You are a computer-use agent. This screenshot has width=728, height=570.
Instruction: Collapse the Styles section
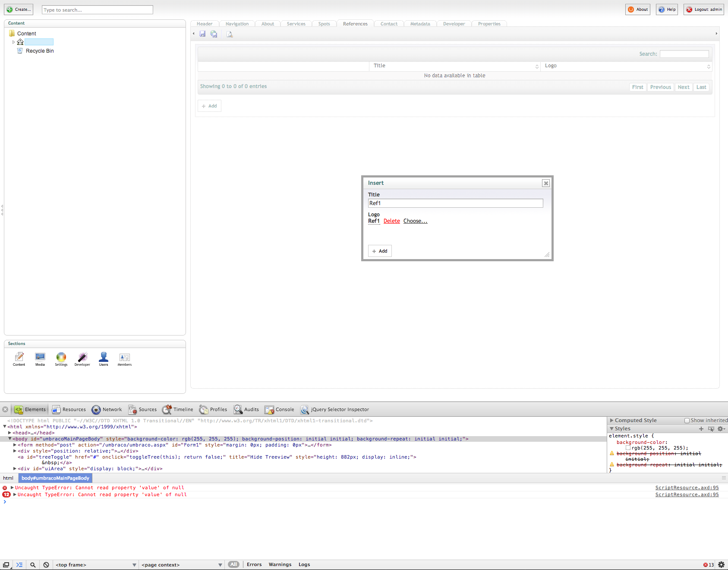611,429
